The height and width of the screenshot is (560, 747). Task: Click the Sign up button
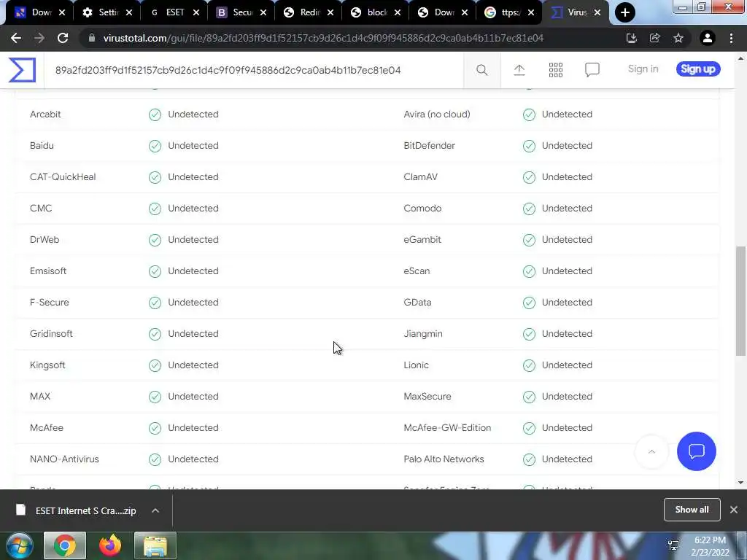tap(698, 69)
